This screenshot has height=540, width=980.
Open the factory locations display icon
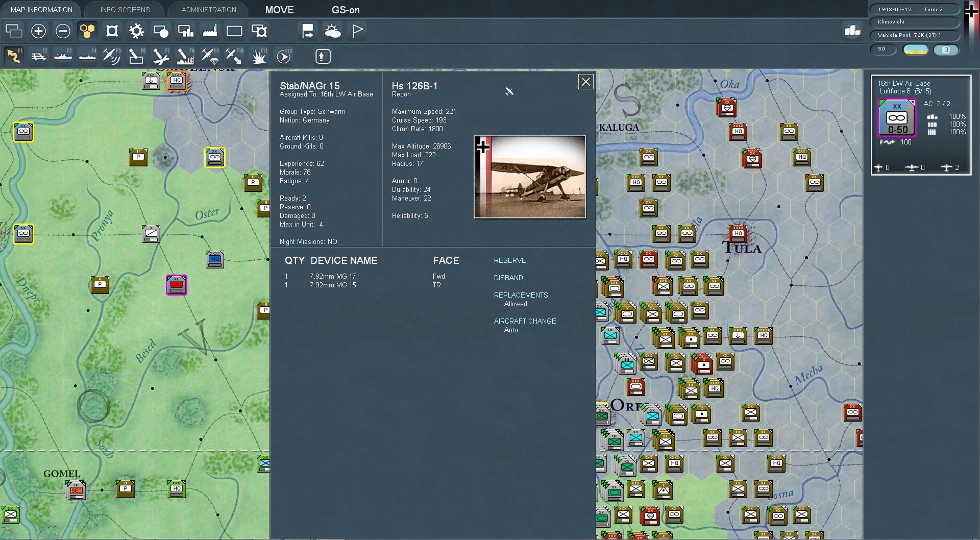click(210, 31)
